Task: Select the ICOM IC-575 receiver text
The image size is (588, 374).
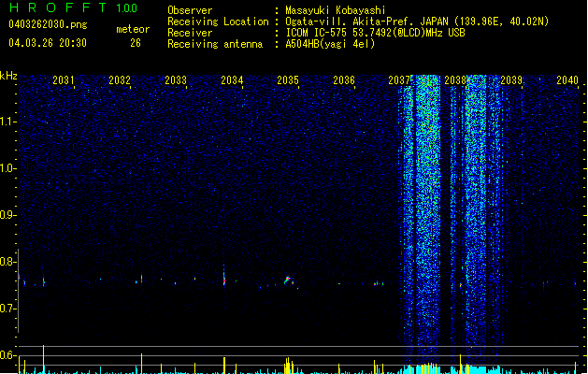Action: [376, 33]
